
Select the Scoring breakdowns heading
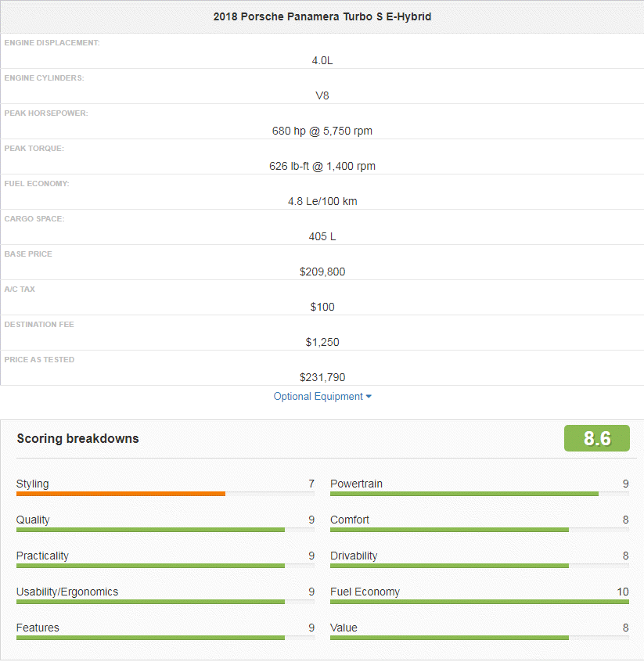click(x=77, y=439)
